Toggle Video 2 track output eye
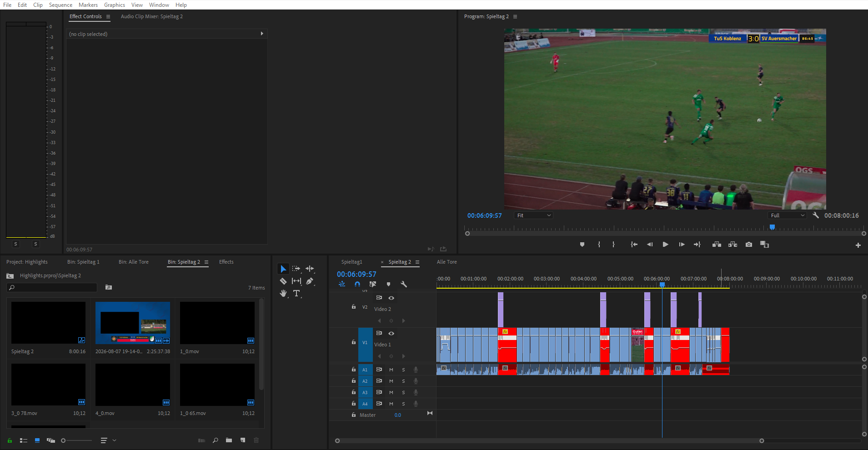This screenshot has width=868, height=450. [391, 298]
